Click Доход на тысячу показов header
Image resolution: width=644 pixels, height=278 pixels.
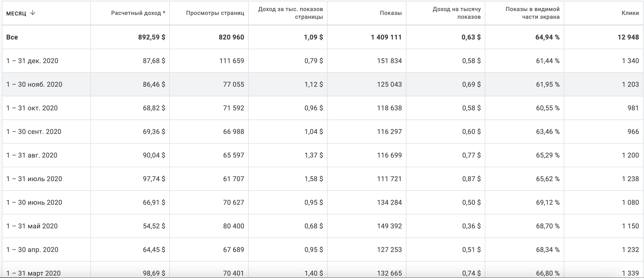click(x=456, y=13)
